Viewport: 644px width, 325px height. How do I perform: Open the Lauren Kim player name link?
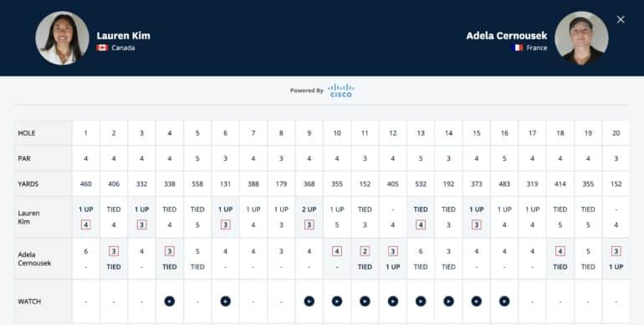point(123,36)
